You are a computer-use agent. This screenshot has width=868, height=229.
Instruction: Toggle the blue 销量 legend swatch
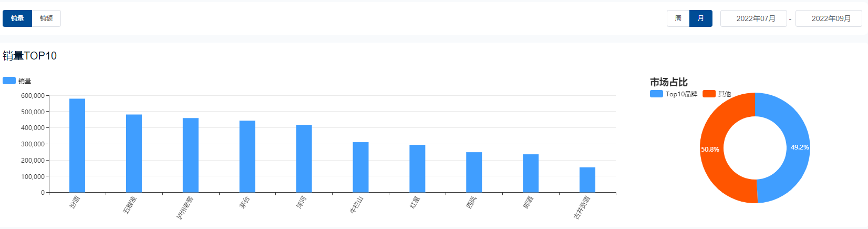tap(9, 81)
